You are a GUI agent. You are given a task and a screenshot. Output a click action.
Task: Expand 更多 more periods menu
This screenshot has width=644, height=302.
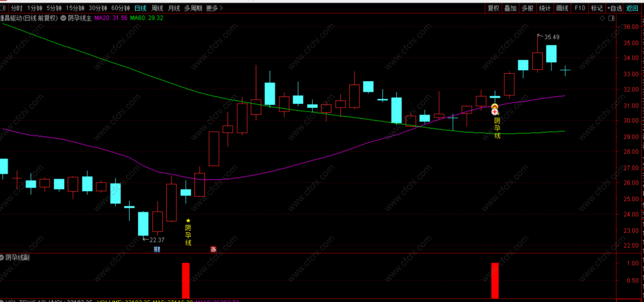(x=214, y=8)
